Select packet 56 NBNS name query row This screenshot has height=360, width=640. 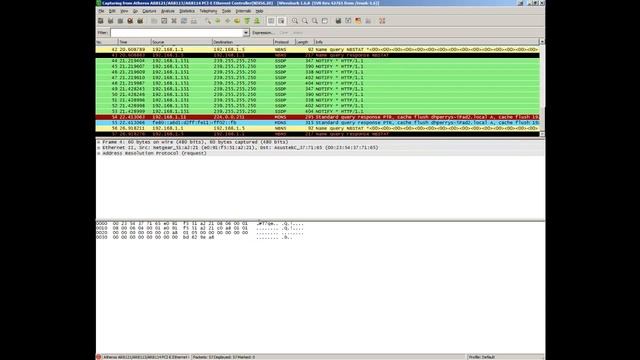tap(318, 129)
